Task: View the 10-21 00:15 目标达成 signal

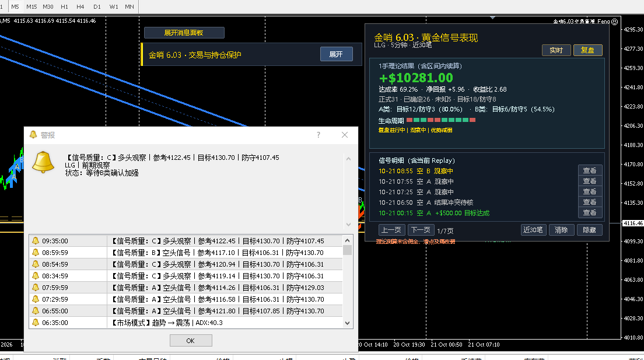Action: pyautogui.click(x=590, y=212)
